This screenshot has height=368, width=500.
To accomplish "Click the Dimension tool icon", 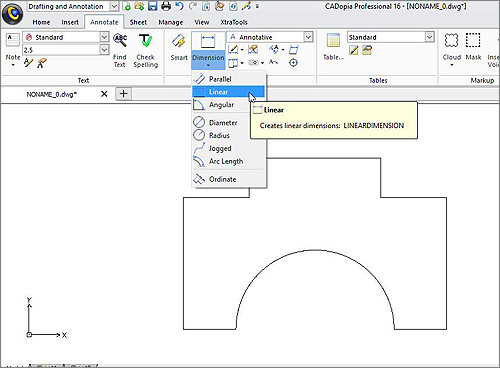I will point(208,42).
